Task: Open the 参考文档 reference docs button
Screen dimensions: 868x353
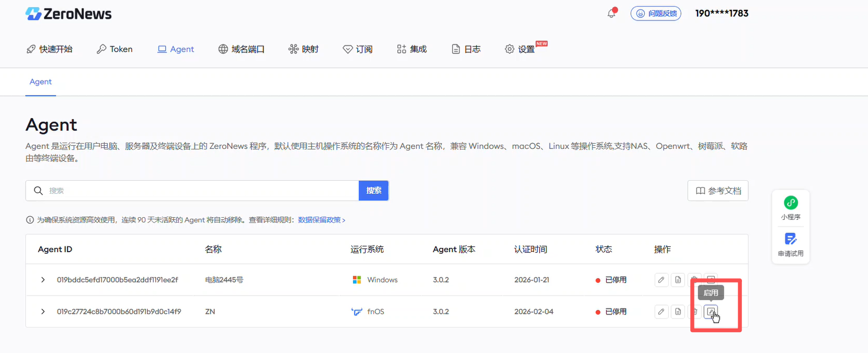Action: tap(717, 191)
